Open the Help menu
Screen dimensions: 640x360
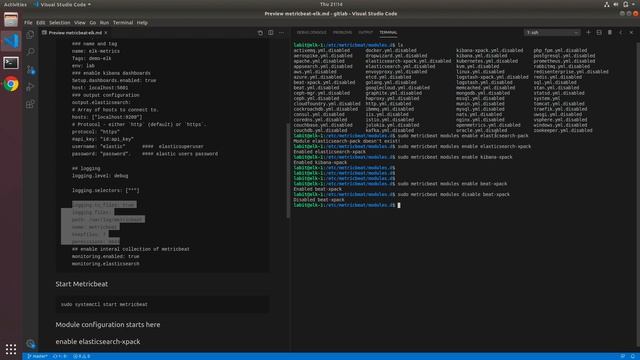(x=142, y=22)
